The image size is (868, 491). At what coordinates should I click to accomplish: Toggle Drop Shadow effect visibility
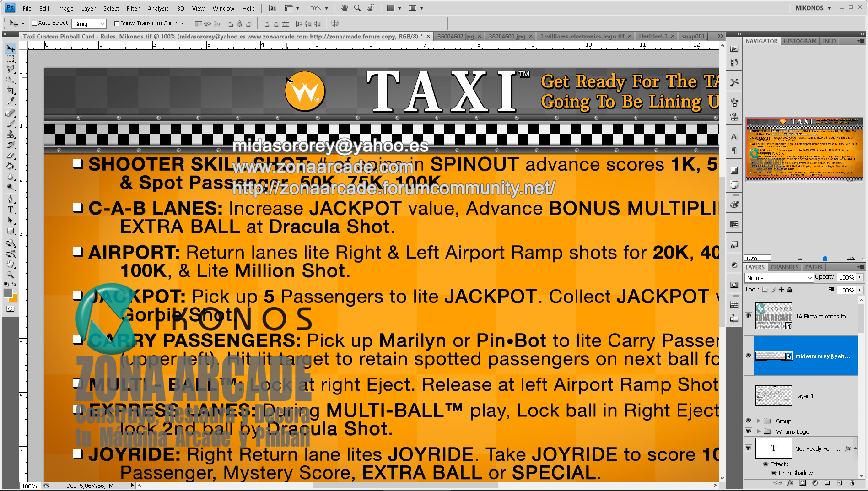774,473
